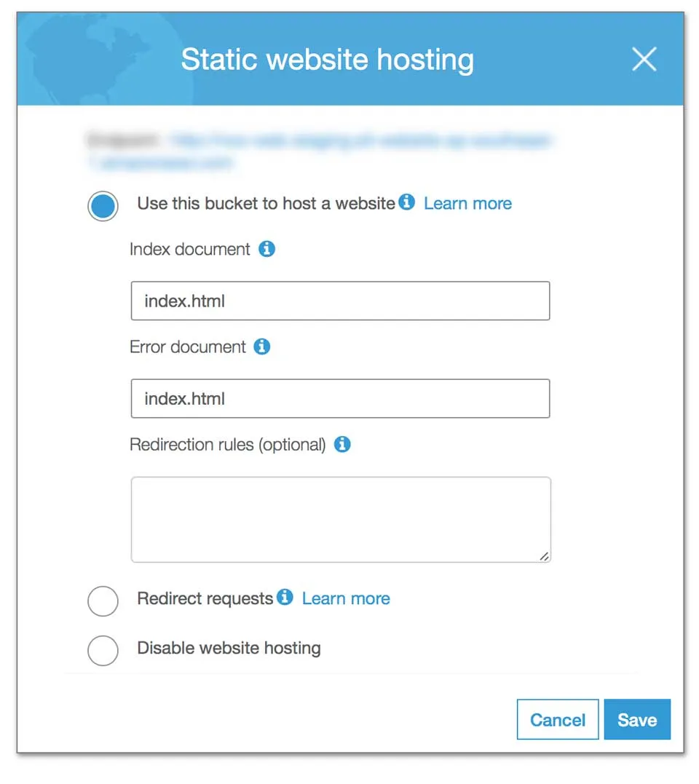Click the Error document info icon
This screenshot has height=784, width=699.
point(262,347)
